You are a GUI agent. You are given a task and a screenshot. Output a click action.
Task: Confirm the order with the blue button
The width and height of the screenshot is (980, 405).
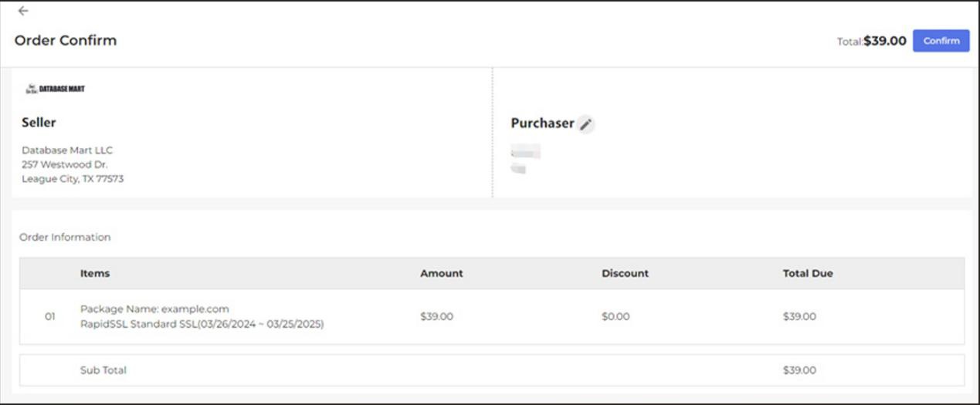(x=941, y=41)
